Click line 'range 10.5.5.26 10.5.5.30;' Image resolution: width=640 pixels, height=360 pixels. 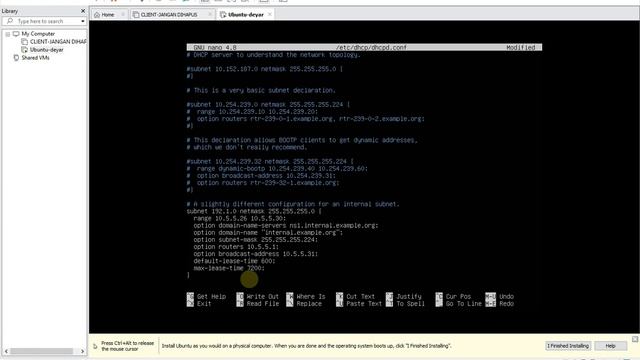tap(240, 218)
